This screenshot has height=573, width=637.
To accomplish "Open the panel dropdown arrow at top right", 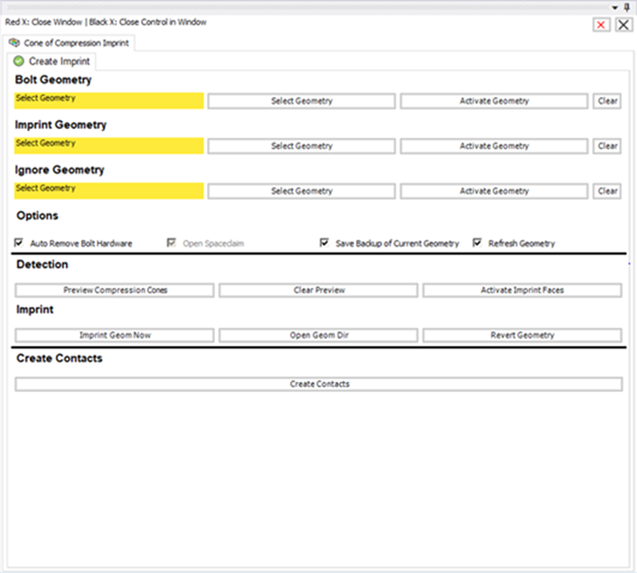I will pyautogui.click(x=616, y=6).
